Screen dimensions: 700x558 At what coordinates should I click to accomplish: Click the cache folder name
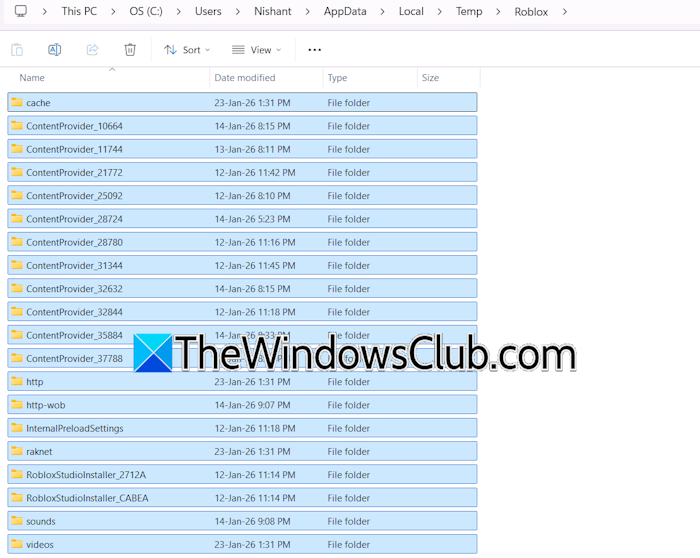pyautogui.click(x=38, y=103)
